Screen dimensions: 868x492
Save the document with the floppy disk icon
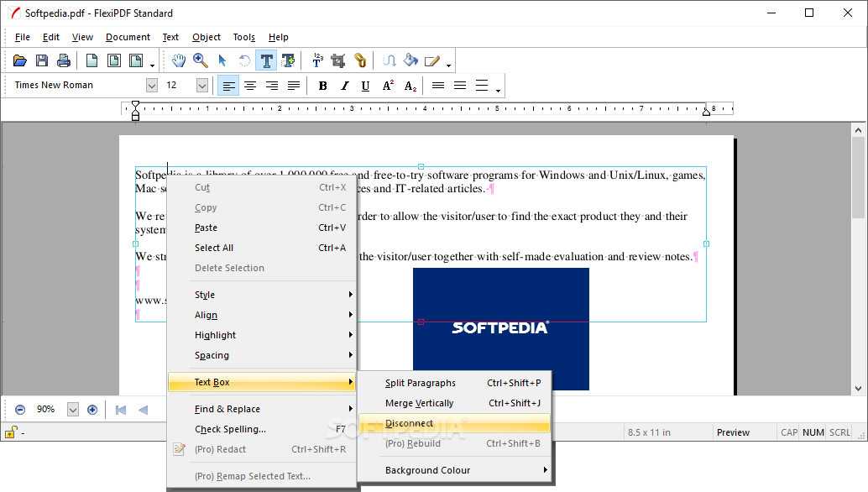tap(42, 60)
